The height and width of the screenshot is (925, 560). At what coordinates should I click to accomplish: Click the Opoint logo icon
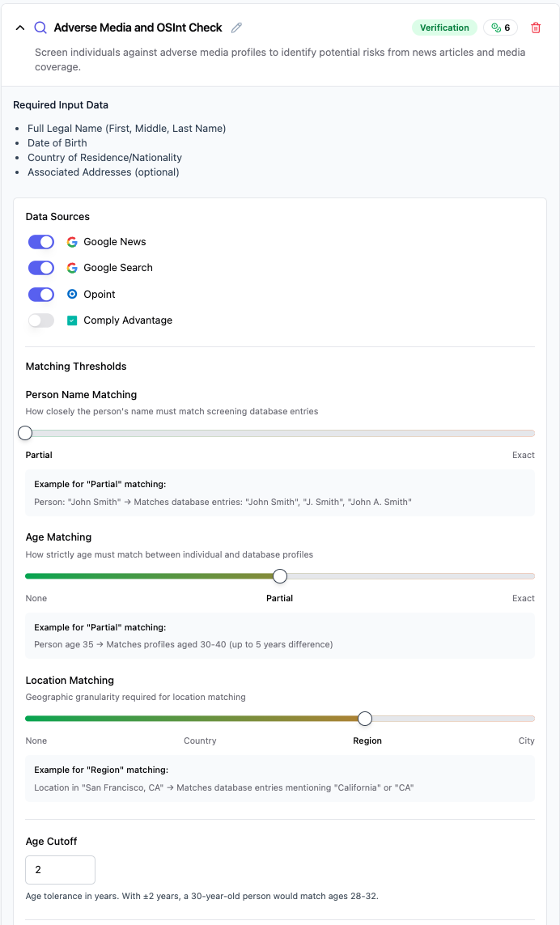pyautogui.click(x=72, y=294)
